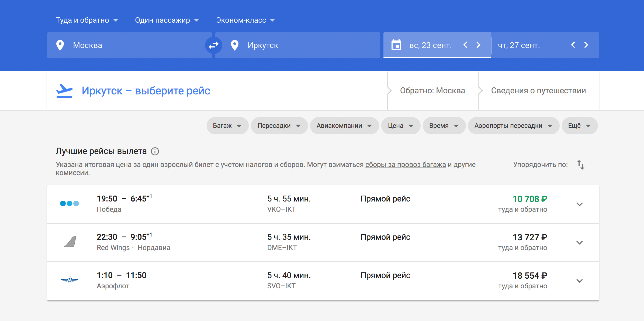The image size is (644, 321).
Task: Click the 5 ч. 55 мин. duration
Action: 289,199
